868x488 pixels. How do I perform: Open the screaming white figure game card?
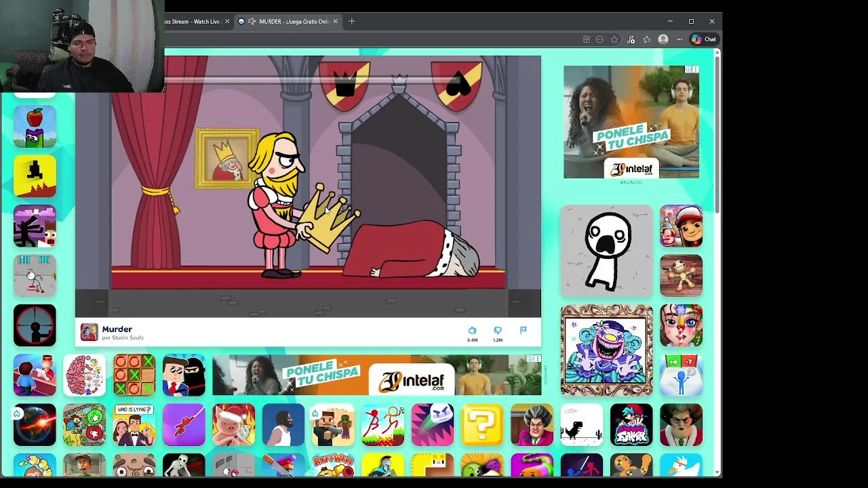tap(607, 251)
